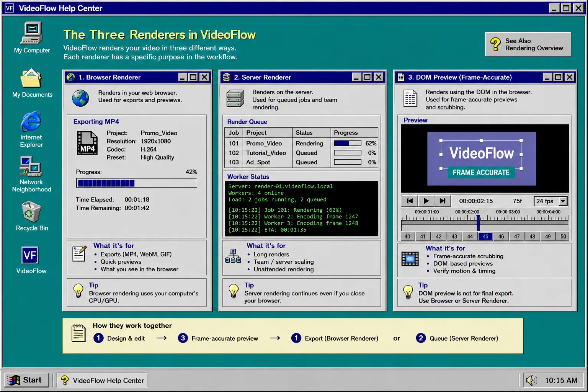Viewport: 588px width, 392px height.
Task: Select frame 50 in the frame strip
Action: [x=563, y=236]
